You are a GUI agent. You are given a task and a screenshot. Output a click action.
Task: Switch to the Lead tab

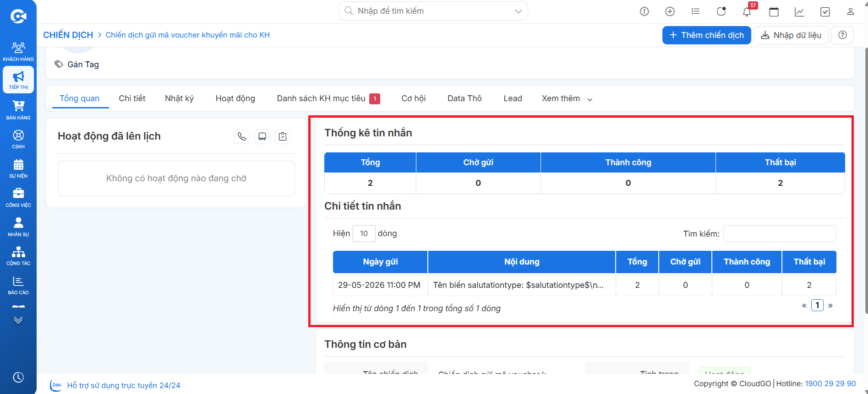tap(513, 98)
